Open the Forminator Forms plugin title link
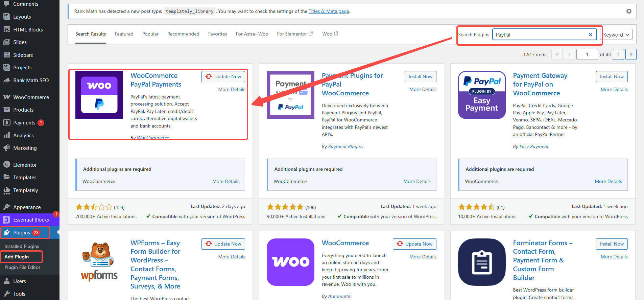This screenshot has width=644, height=300. [543, 260]
